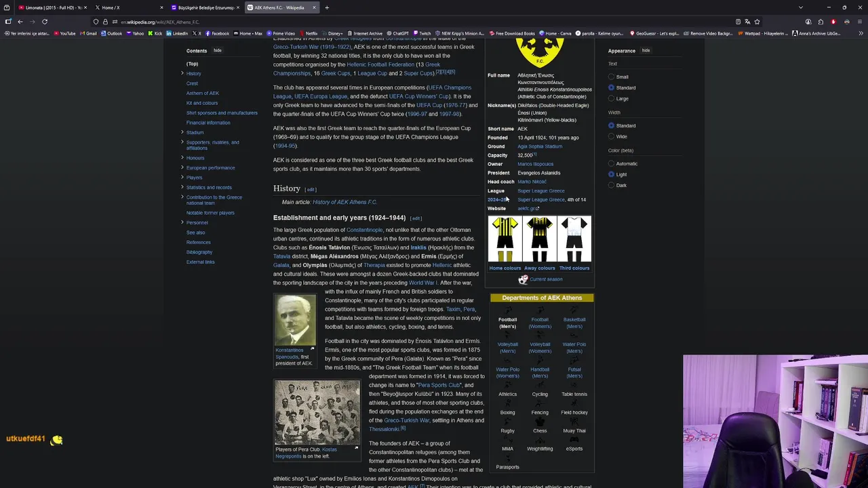Open the Outlook bookmark
868x488 pixels.
[x=112, y=33]
